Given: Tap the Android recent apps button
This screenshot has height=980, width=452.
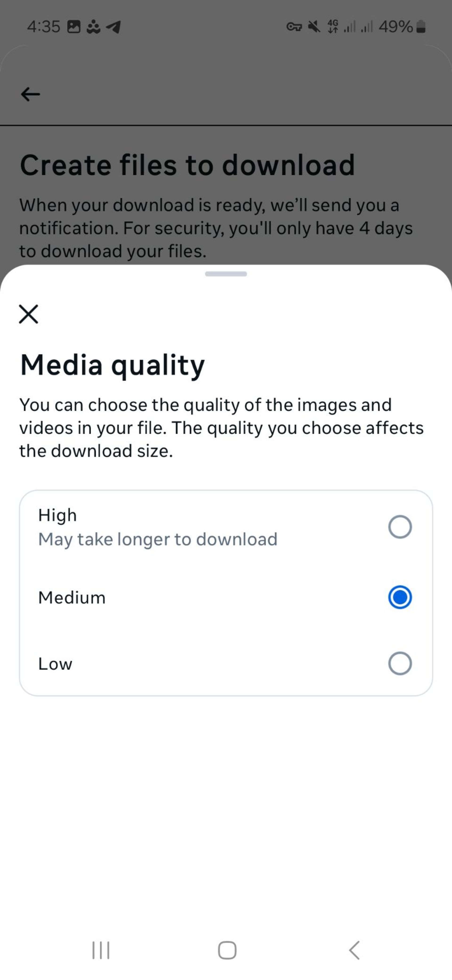Looking at the screenshot, I should point(101,950).
